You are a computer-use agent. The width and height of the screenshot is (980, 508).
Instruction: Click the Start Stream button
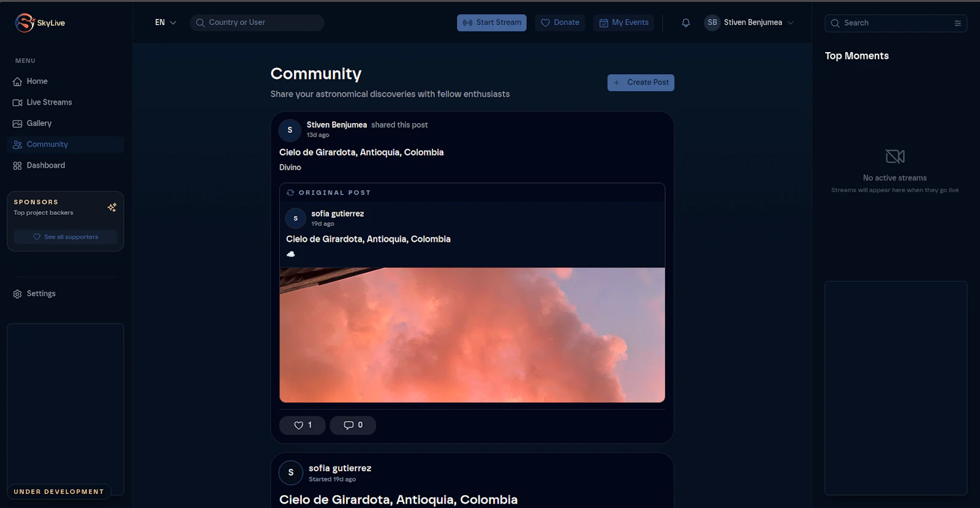tap(492, 23)
